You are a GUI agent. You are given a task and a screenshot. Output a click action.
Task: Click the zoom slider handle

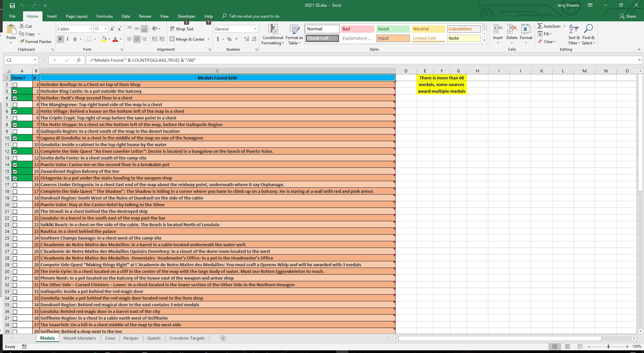point(608,347)
